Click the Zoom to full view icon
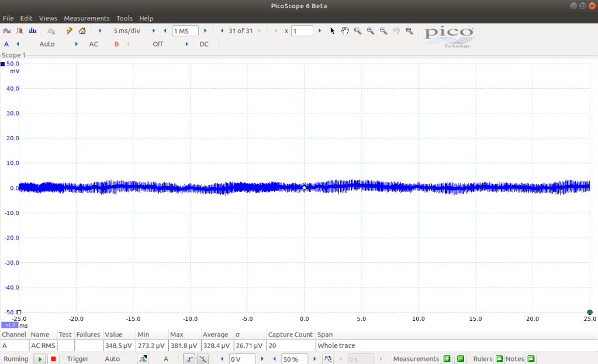The image size is (598, 364). [x=409, y=31]
